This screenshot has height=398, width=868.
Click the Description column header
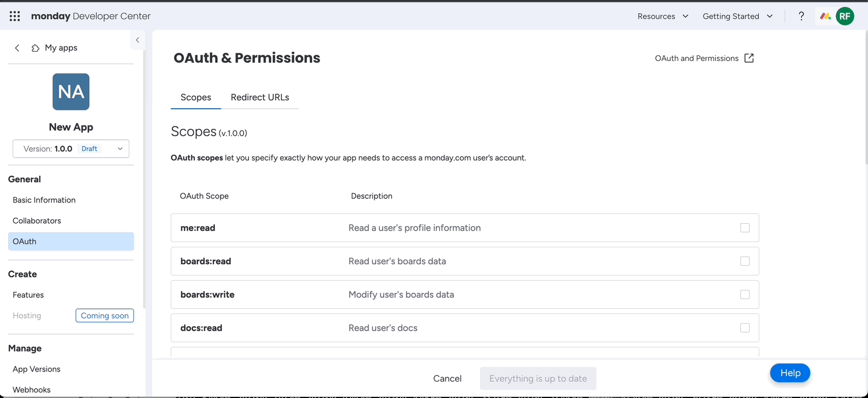point(371,196)
